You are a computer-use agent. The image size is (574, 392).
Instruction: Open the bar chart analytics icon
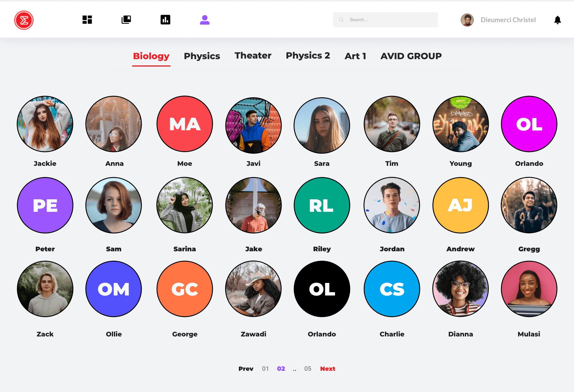pos(165,20)
